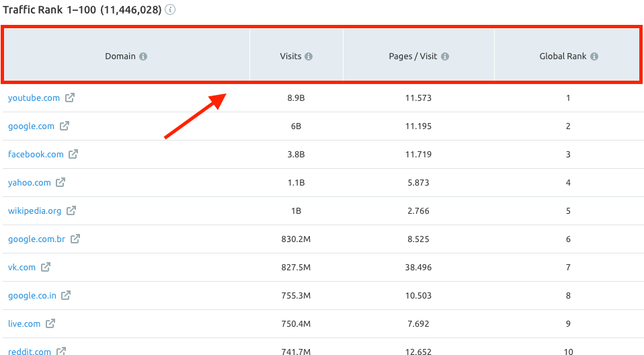This screenshot has height=355, width=644.
Task: Open youtube.com external link icon
Action: coord(70,97)
